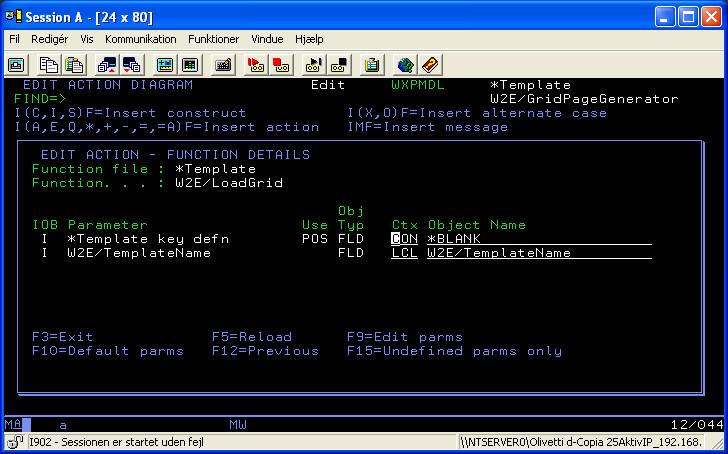The image size is (728, 454).
Task: Click the 'Edit' mode text in header
Action: coord(328,85)
